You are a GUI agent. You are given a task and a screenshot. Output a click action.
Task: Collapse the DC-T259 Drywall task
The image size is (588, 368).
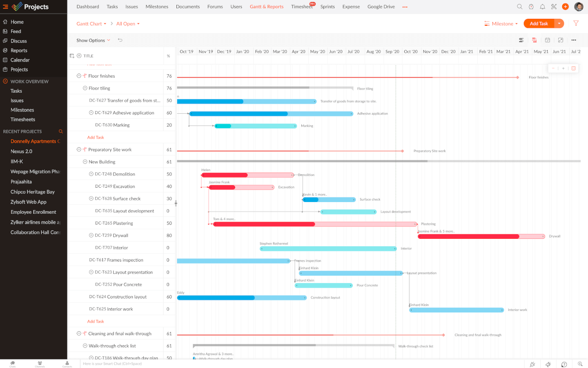point(91,235)
